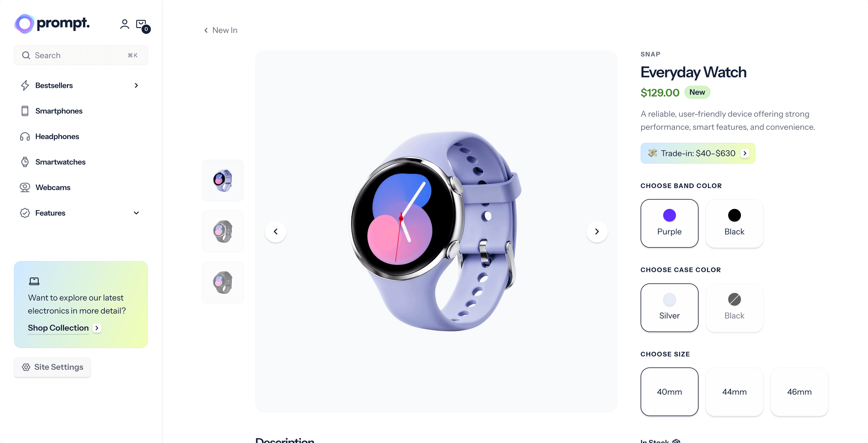Select the 44mm size option

pyautogui.click(x=734, y=392)
